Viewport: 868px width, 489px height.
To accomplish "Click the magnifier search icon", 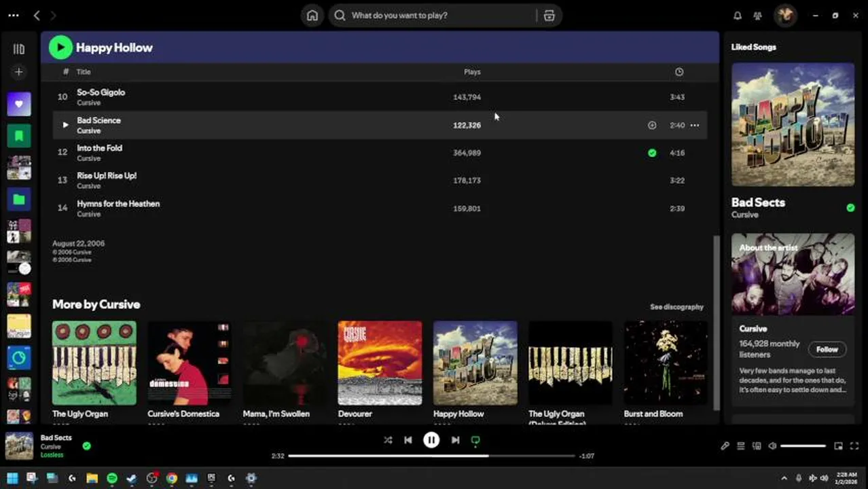I will [x=340, y=15].
